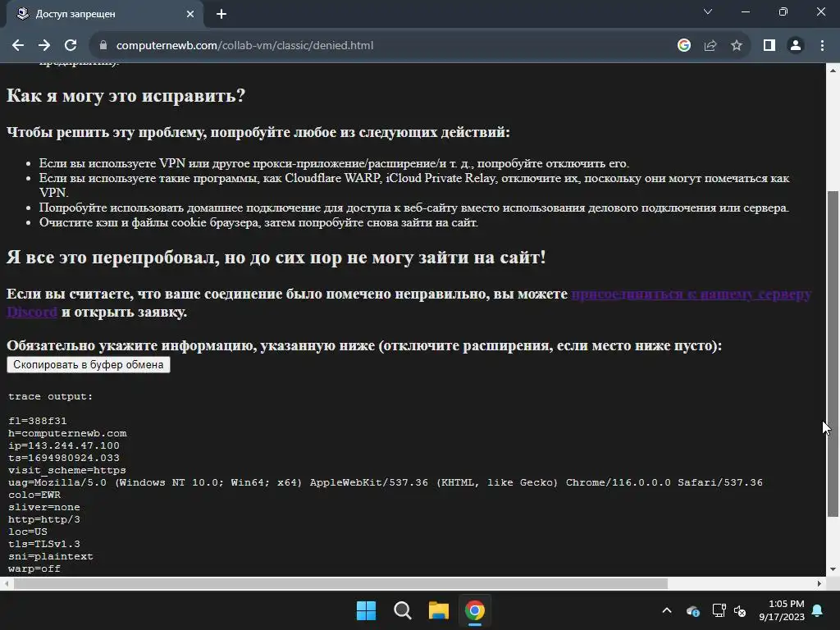View site information lock icon
This screenshot has height=630, width=840.
[103, 46]
